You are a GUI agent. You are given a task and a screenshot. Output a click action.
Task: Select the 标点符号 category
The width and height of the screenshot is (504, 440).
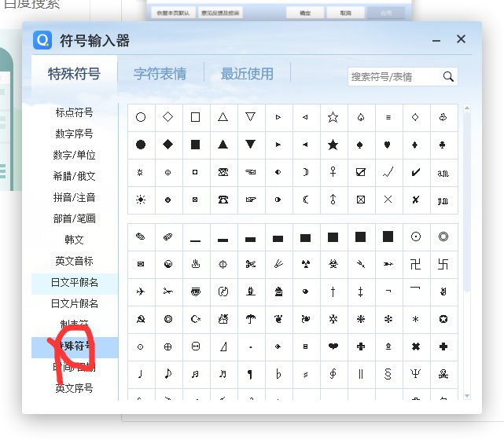pyautogui.click(x=74, y=112)
